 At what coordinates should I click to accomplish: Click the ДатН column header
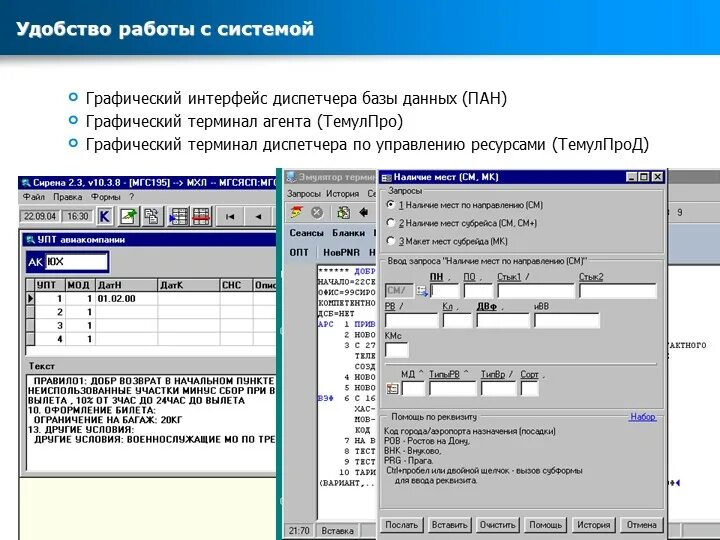point(126,285)
